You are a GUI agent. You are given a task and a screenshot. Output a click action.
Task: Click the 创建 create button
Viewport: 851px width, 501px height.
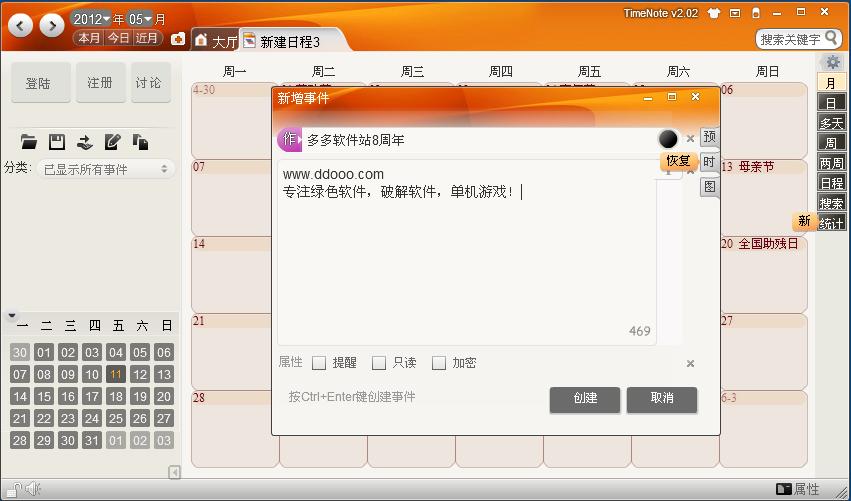[585, 398]
